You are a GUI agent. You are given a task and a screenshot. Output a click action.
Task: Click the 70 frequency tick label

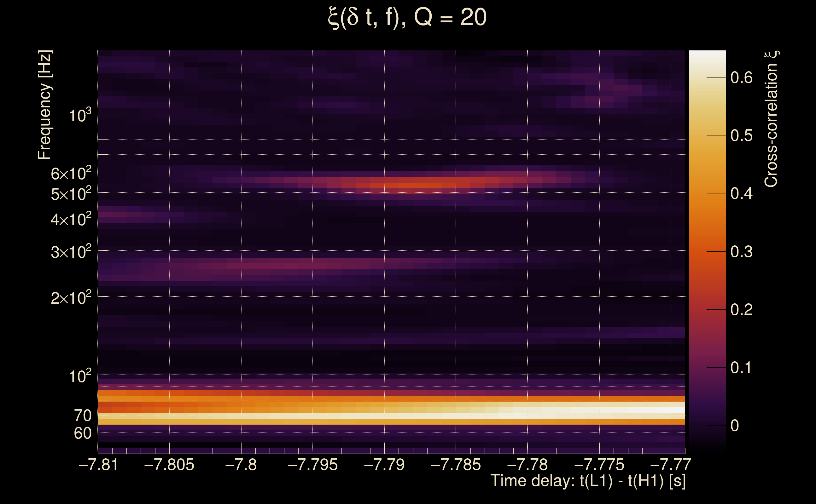(82, 416)
